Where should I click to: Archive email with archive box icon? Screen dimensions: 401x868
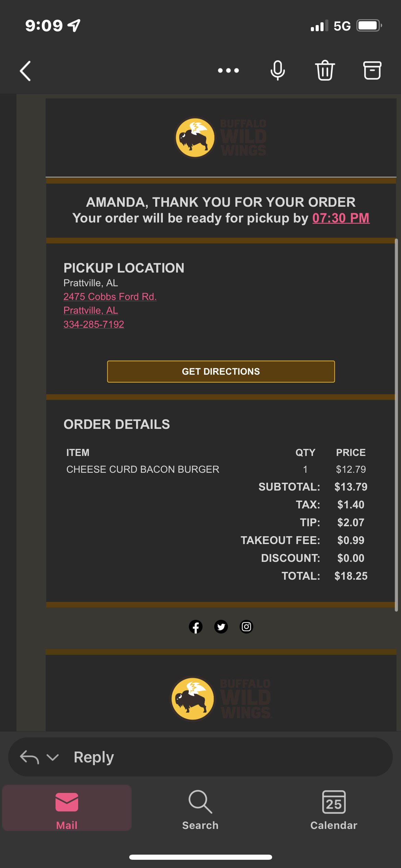coord(372,70)
